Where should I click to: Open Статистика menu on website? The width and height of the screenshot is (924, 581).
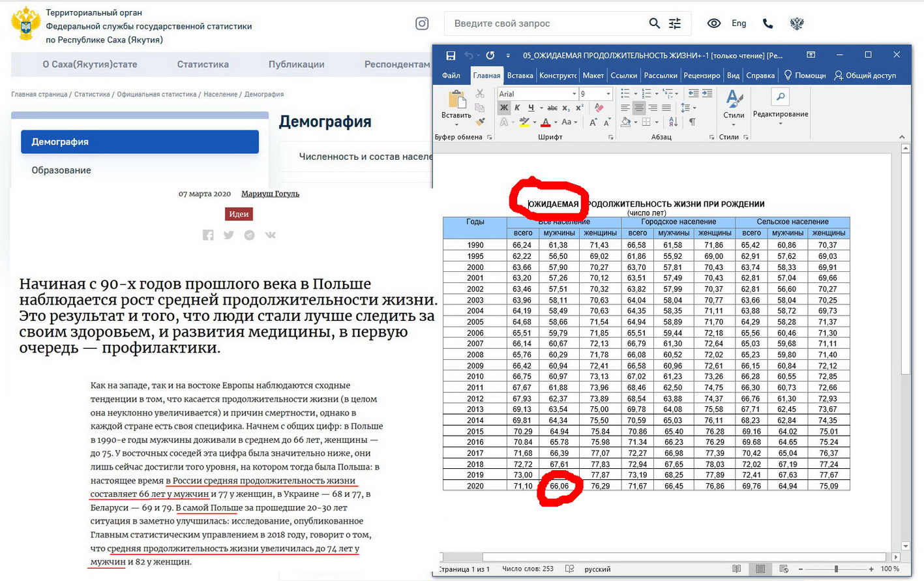tap(203, 65)
